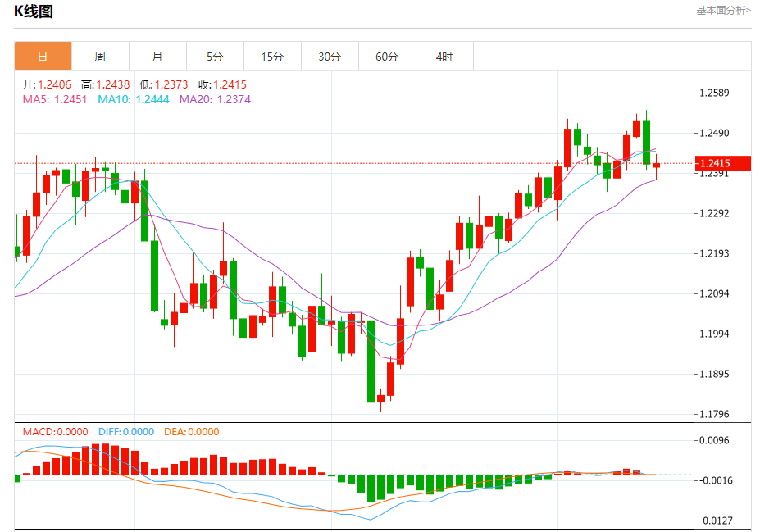Click the -0.0016 MACD axis label
The width and height of the screenshot is (760, 532).
716,480
